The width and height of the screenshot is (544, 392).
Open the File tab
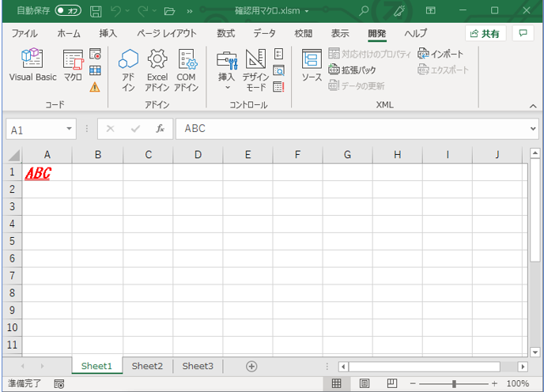[x=25, y=33]
